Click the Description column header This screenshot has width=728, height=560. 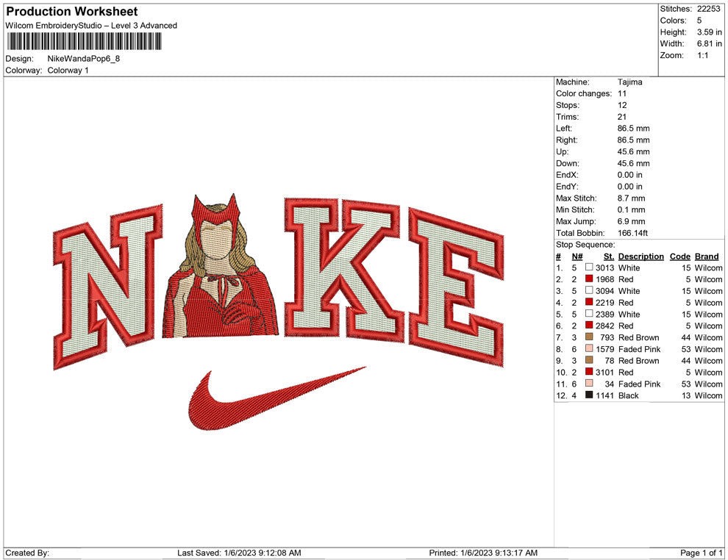(641, 256)
